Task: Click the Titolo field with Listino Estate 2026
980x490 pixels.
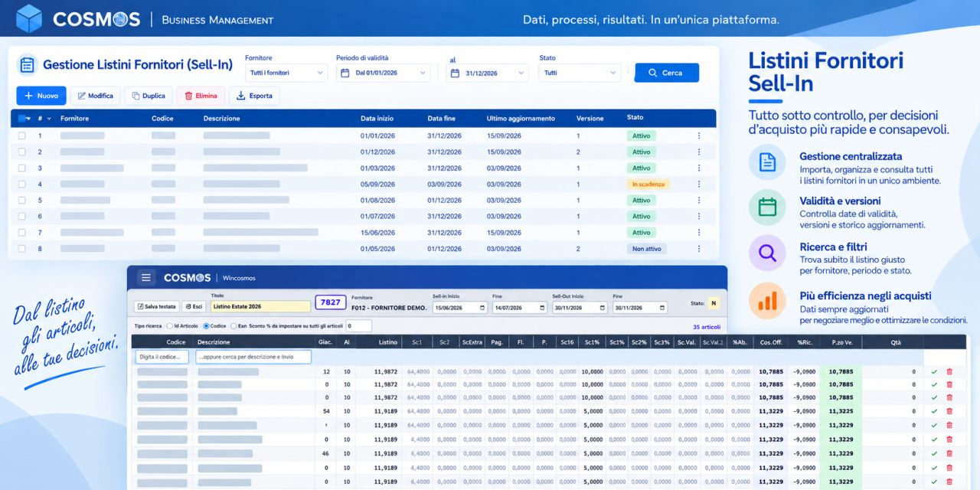Action: pos(260,306)
